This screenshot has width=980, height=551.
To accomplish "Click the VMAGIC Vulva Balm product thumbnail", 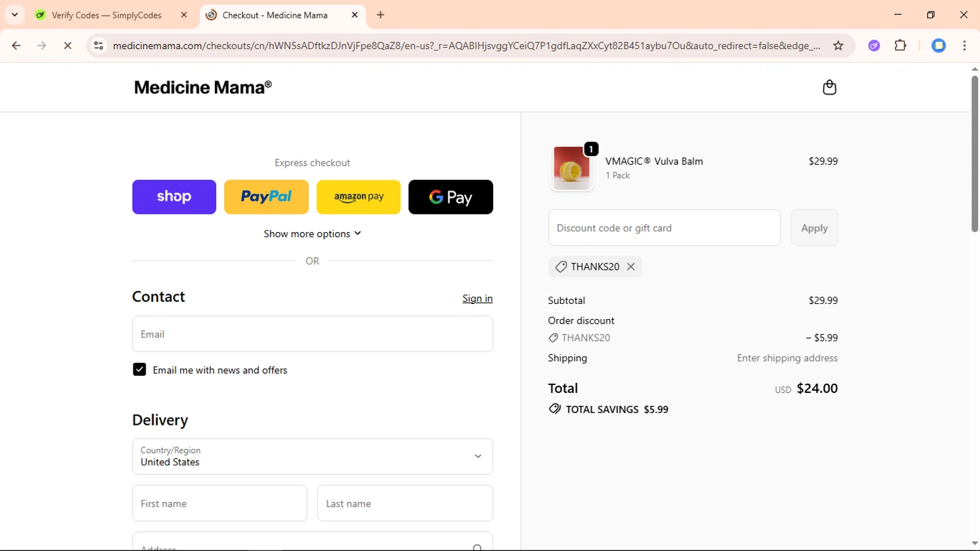I will click(572, 168).
